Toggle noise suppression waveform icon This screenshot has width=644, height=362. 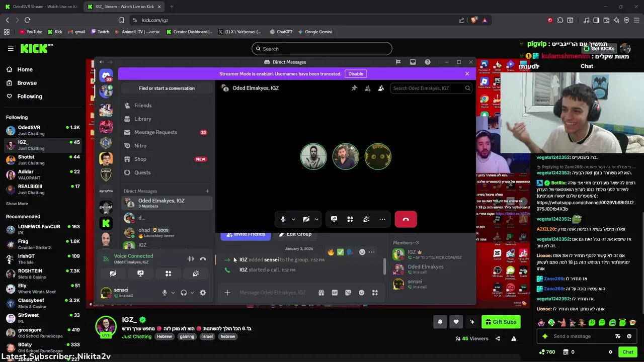[x=191, y=259]
